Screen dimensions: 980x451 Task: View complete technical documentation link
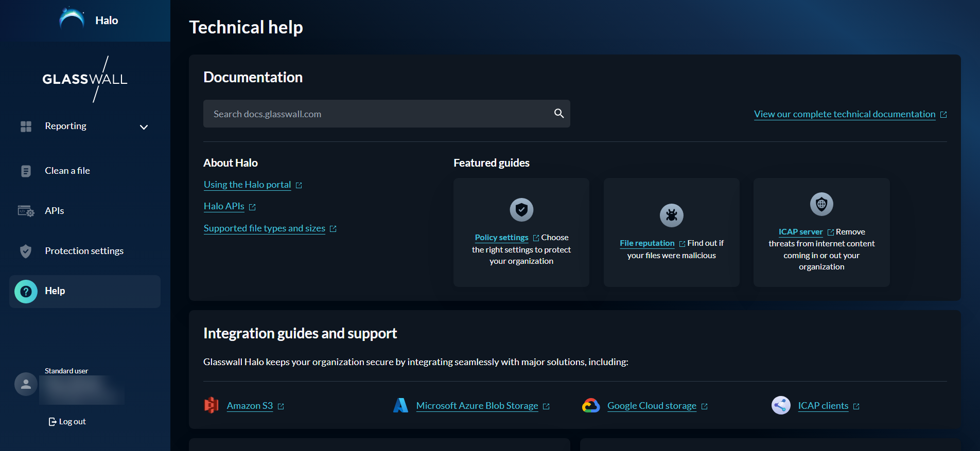pos(844,114)
